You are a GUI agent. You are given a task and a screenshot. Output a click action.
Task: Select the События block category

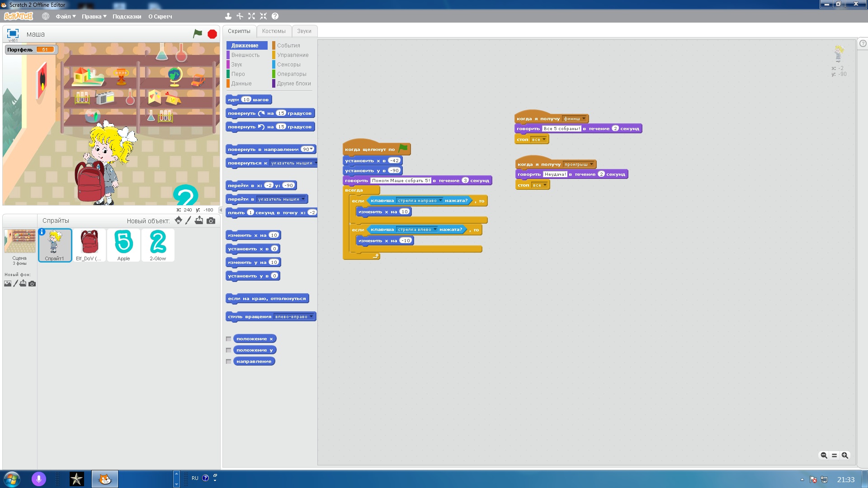click(288, 46)
